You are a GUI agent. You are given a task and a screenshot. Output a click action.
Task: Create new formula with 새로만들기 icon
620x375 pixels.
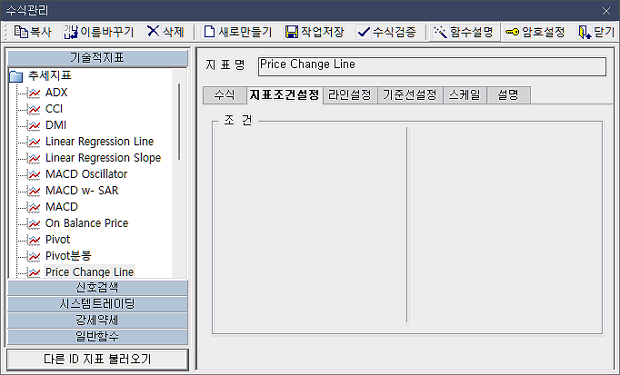coord(209,32)
